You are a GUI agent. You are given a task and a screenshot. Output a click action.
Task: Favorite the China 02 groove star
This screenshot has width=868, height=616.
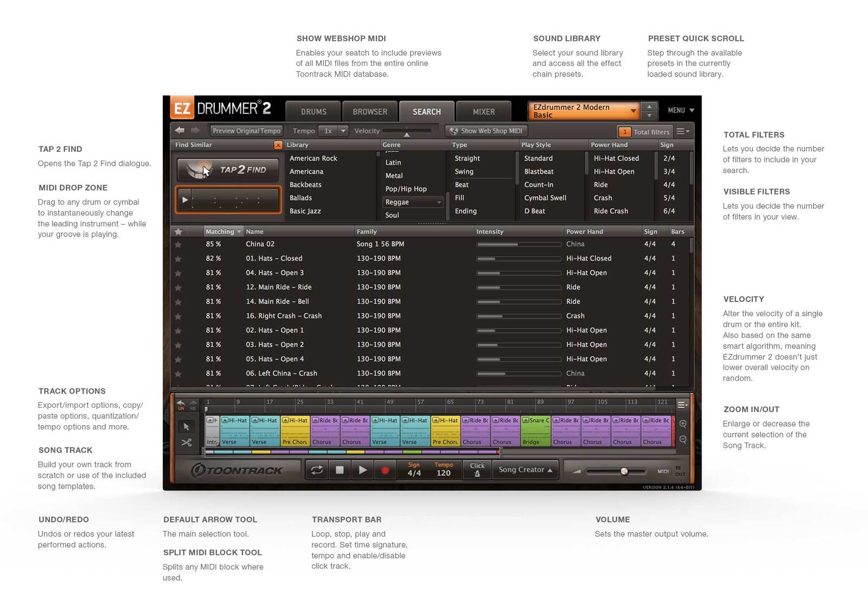178,245
